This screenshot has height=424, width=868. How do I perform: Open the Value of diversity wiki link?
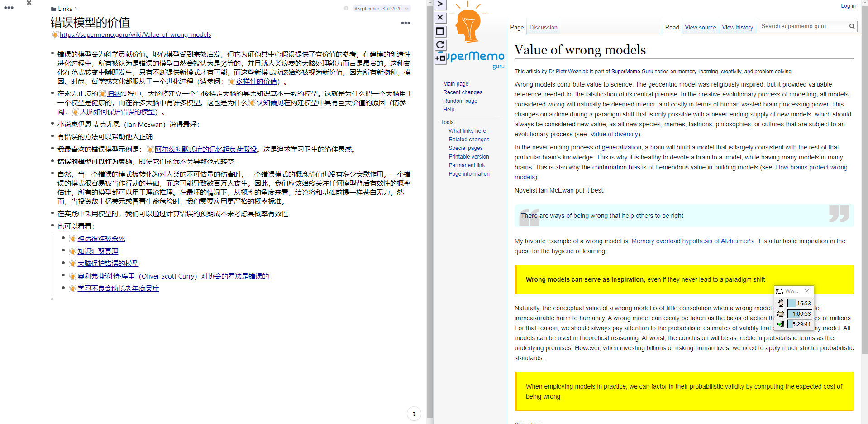point(614,134)
